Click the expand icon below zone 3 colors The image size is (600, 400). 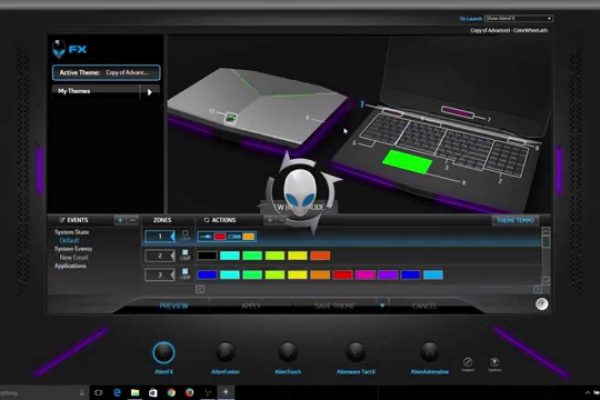click(x=200, y=289)
